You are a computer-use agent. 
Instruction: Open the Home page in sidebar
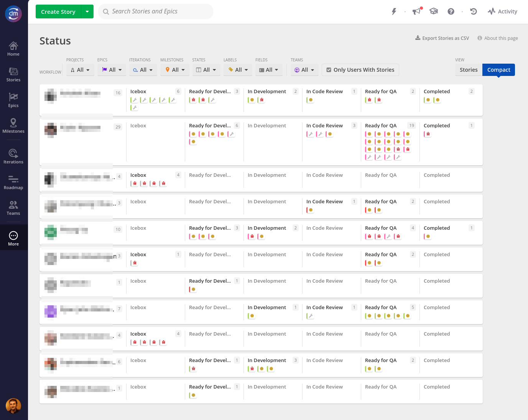(13, 49)
